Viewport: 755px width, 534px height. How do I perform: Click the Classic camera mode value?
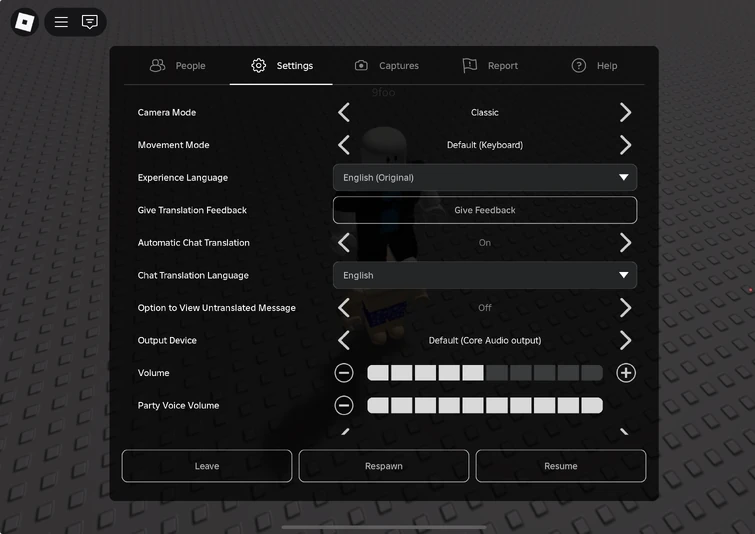pos(484,112)
